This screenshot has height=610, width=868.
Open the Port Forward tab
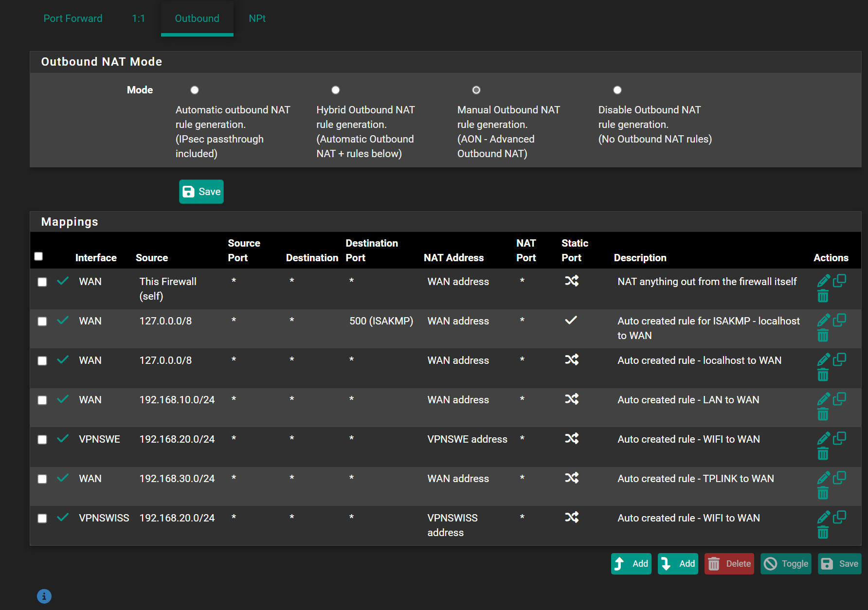pos(73,18)
